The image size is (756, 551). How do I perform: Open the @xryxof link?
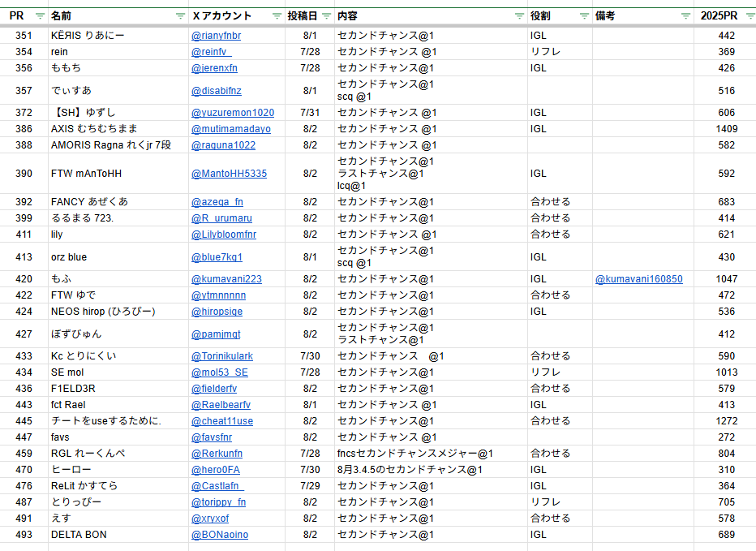[x=210, y=519]
